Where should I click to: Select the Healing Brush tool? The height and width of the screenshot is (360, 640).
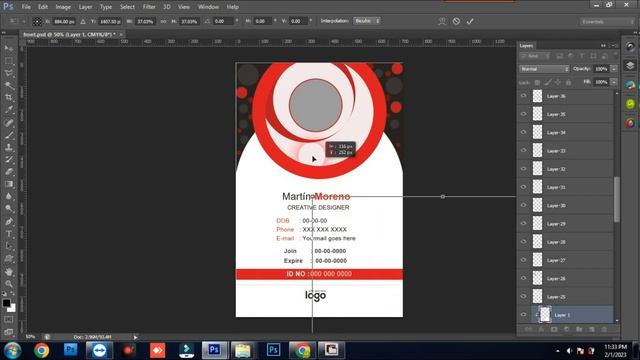(9, 122)
